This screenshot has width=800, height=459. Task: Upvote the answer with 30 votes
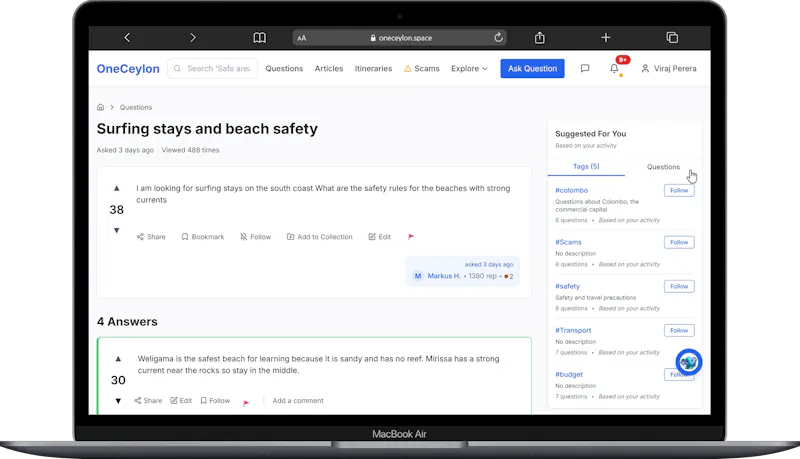point(118,359)
